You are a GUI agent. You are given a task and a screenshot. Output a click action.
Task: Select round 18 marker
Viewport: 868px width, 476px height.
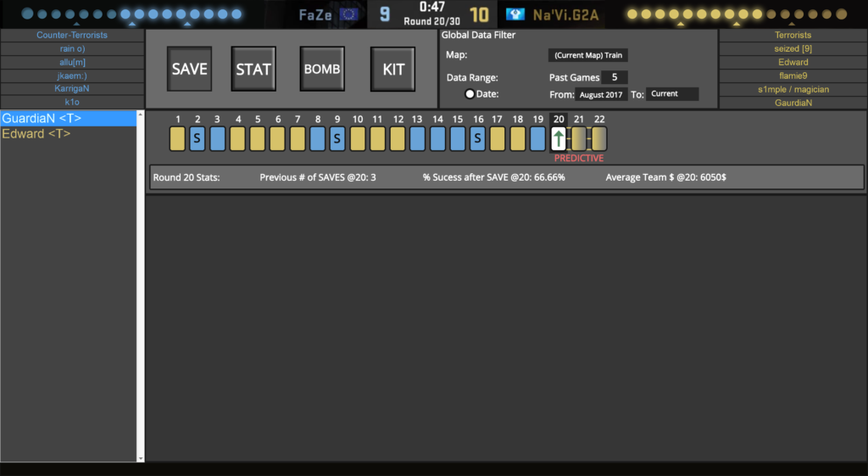coord(518,138)
